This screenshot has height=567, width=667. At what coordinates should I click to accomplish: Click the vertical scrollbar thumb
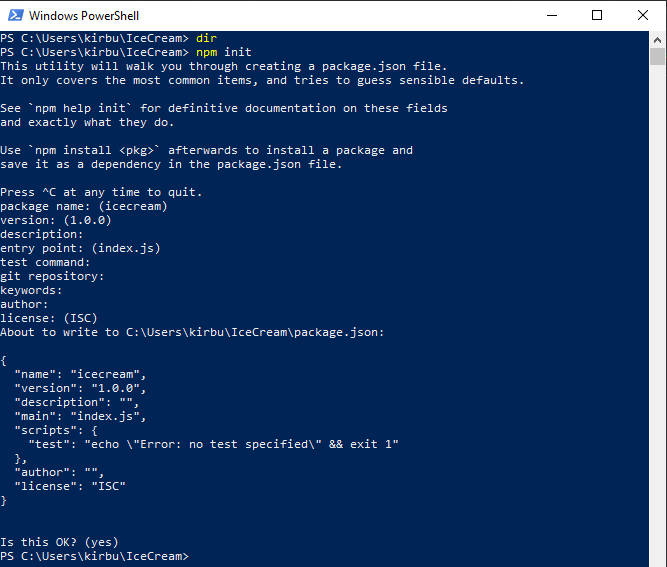coord(657,57)
